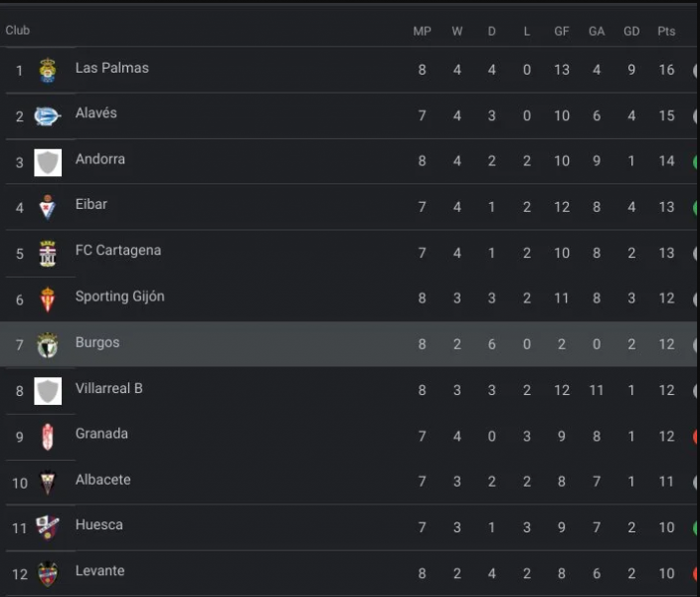The image size is (700, 597).
Task: Select the GD column header
Action: coord(631,31)
